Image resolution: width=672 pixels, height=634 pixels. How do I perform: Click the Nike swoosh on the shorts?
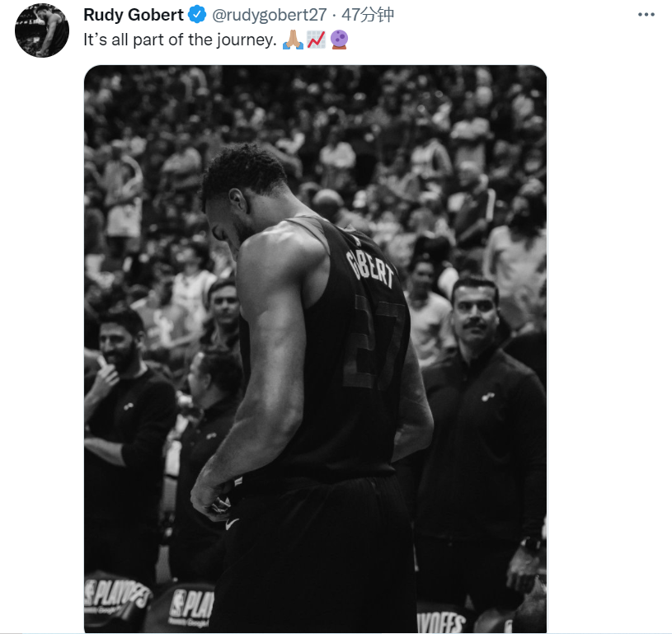[x=232, y=524]
